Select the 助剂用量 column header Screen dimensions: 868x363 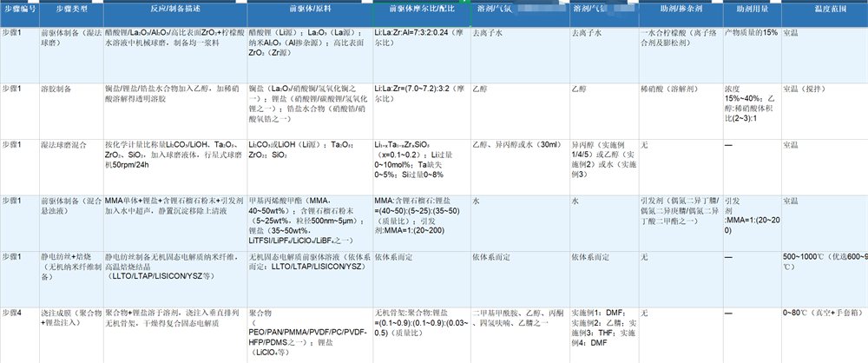click(x=752, y=15)
